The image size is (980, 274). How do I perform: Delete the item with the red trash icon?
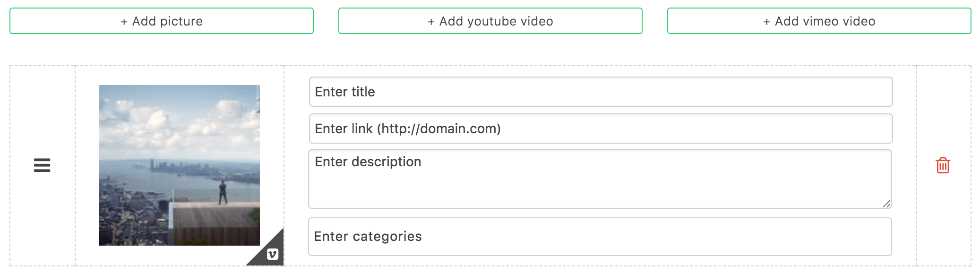click(x=943, y=165)
